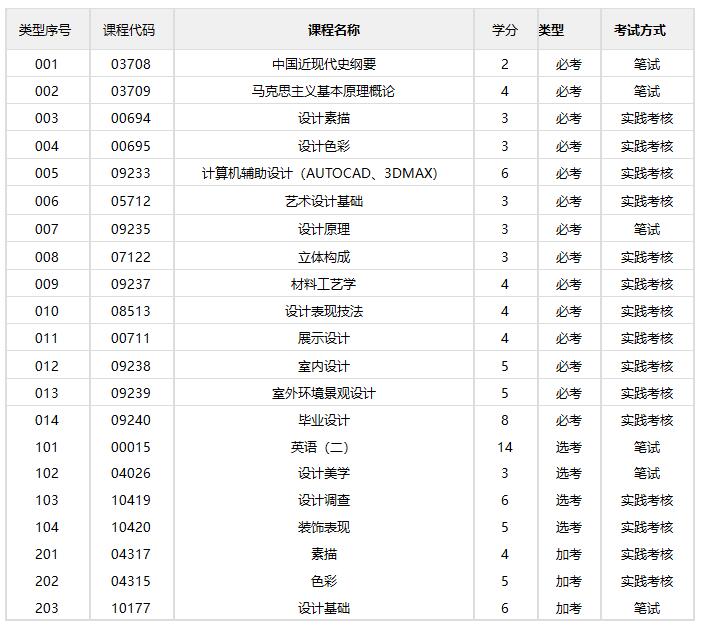Click the 中国近现代史纲要 course name
This screenshot has width=704, height=628.
(324, 64)
